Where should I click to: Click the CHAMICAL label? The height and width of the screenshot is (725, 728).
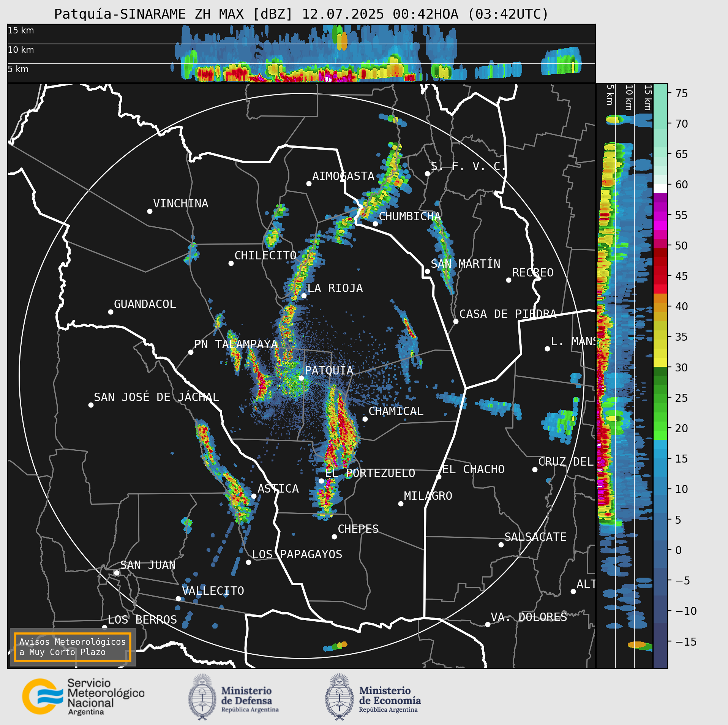(x=396, y=411)
